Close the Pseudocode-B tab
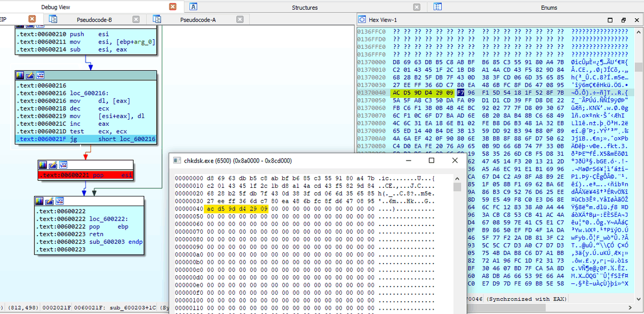This screenshot has width=644, height=314. [x=136, y=19]
